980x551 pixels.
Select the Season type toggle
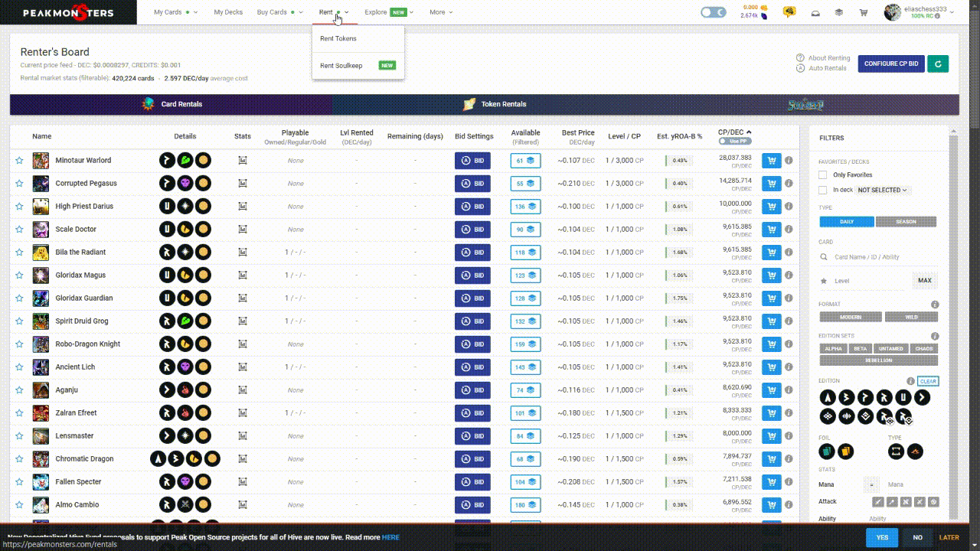click(906, 222)
